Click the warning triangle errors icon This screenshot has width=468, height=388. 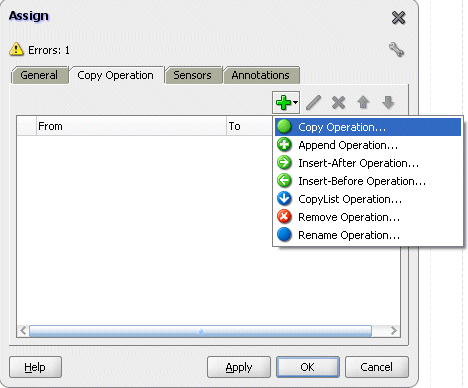[16, 49]
